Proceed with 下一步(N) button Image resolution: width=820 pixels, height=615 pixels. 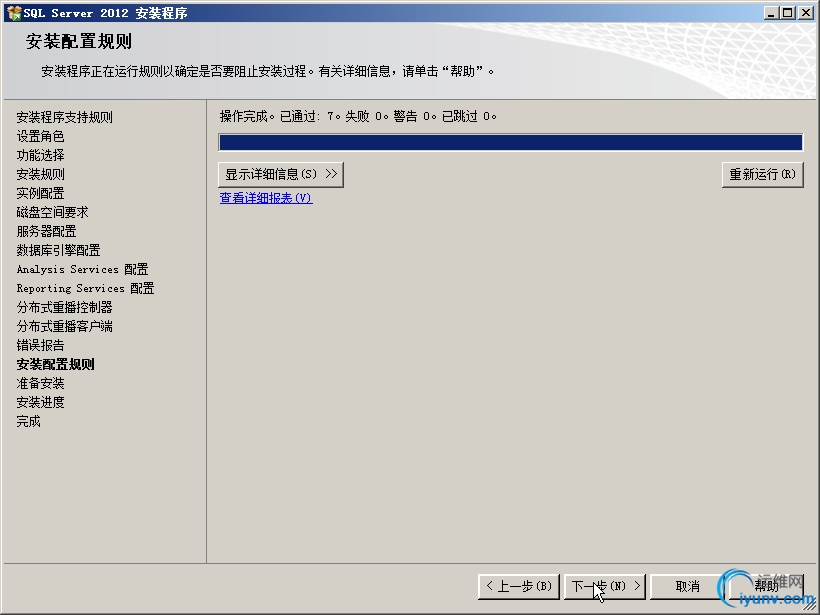(605, 586)
